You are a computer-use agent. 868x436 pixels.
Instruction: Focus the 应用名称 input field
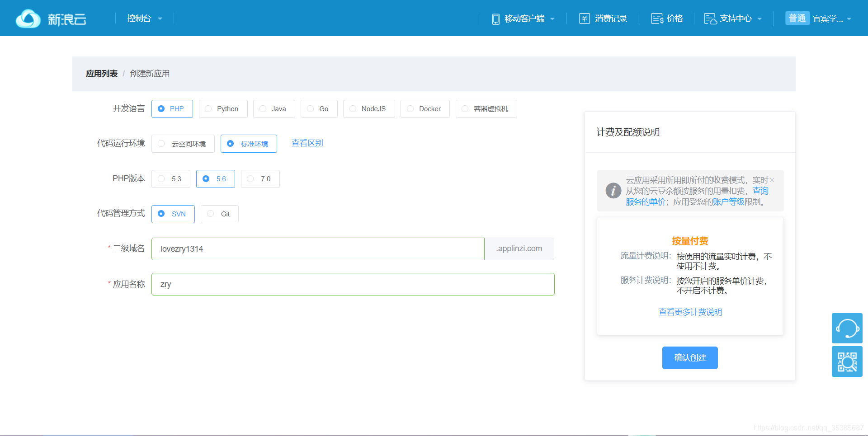[353, 284]
